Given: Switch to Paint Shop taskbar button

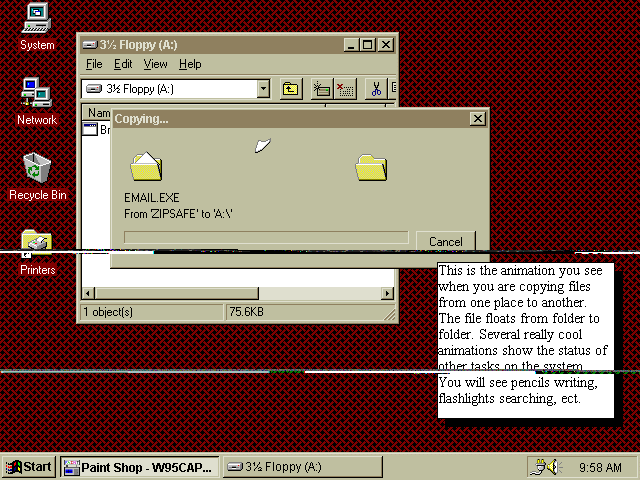Looking at the screenshot, I should click(x=140, y=467).
